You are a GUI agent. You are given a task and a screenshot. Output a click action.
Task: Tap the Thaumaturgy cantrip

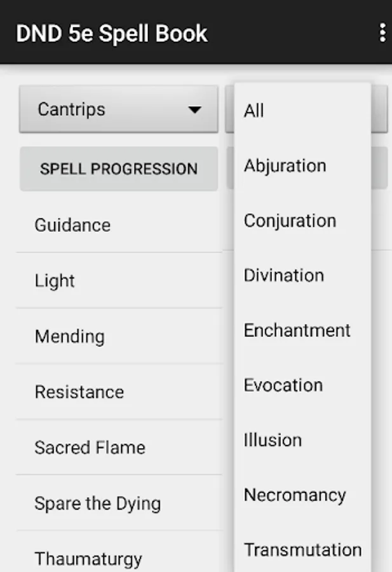pos(119,559)
